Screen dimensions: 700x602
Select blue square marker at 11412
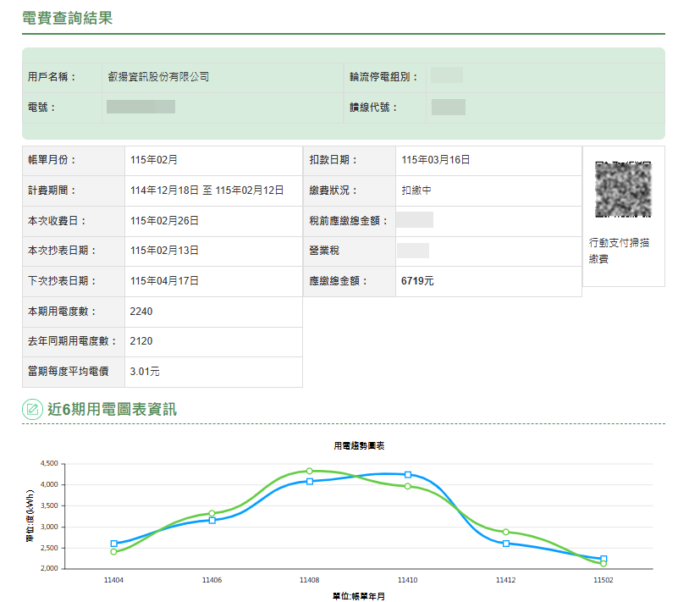coord(505,543)
